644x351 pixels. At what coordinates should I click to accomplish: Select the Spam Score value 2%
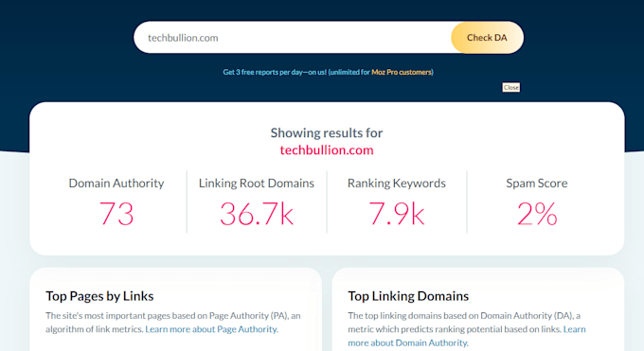[x=537, y=214]
